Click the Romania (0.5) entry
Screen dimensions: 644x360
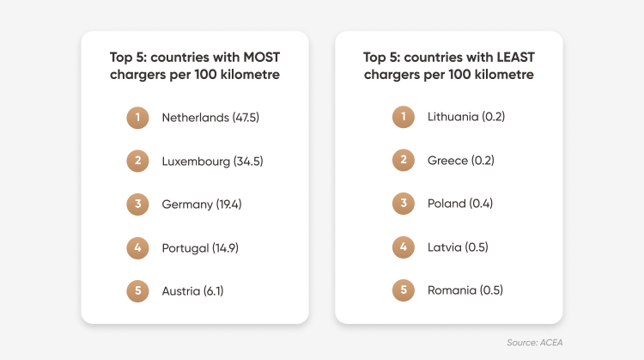(x=465, y=290)
